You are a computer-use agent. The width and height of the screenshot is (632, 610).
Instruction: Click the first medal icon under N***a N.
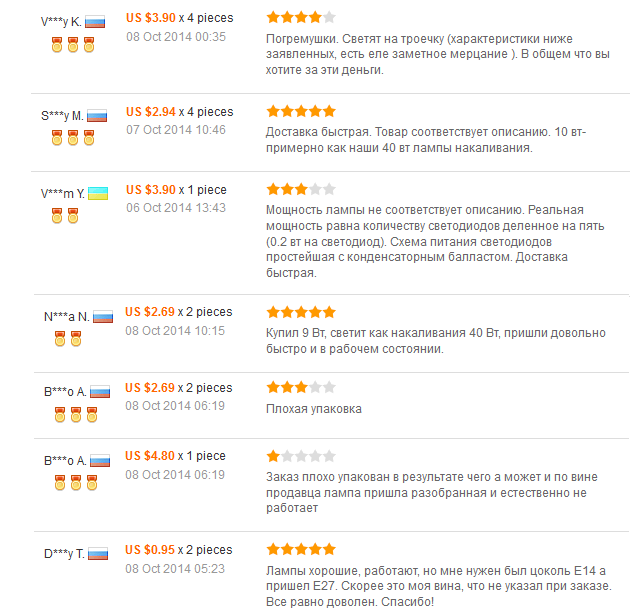point(60,339)
